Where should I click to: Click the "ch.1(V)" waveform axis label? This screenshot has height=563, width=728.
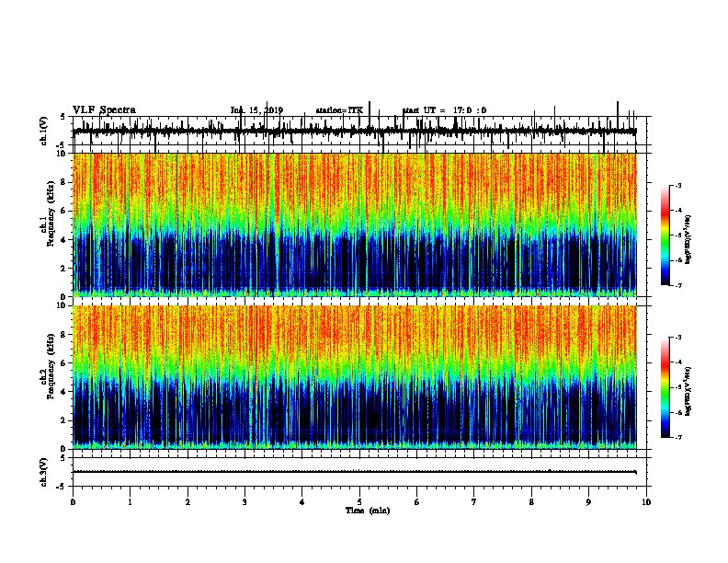[44, 131]
